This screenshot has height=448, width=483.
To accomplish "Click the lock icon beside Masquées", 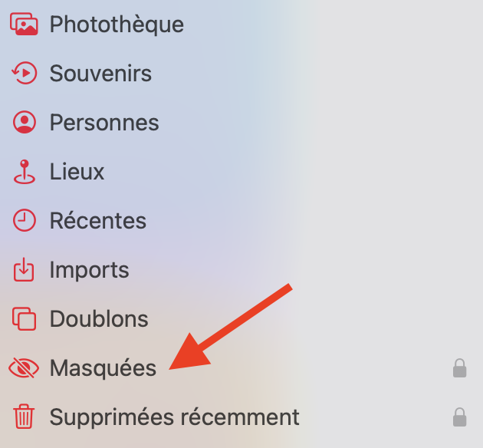I will [x=459, y=368].
